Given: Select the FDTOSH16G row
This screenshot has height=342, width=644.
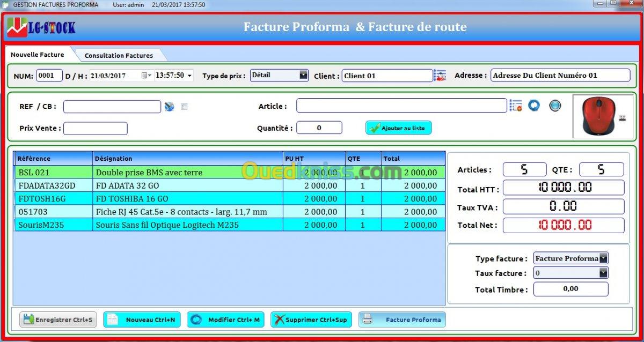Looking at the screenshot, I should click(x=230, y=199).
